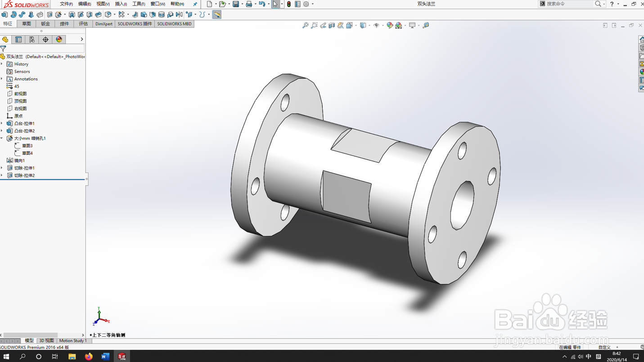Click the Extruded Cut tool icon
The height and width of the screenshot is (362, 644).
[x=50, y=14]
